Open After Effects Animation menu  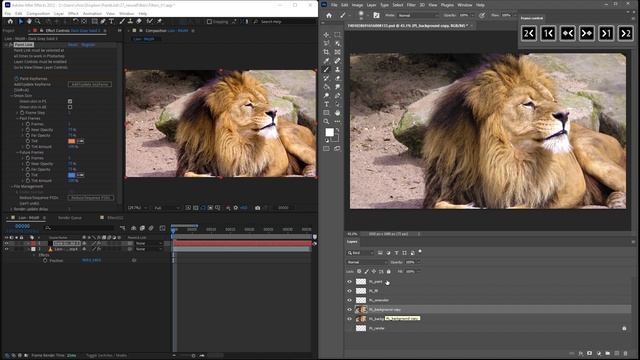click(92, 13)
